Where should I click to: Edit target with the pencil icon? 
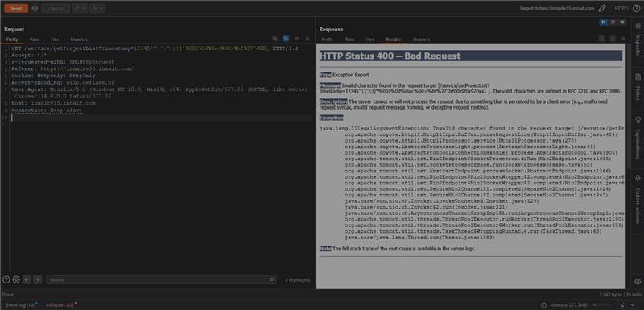click(x=602, y=8)
